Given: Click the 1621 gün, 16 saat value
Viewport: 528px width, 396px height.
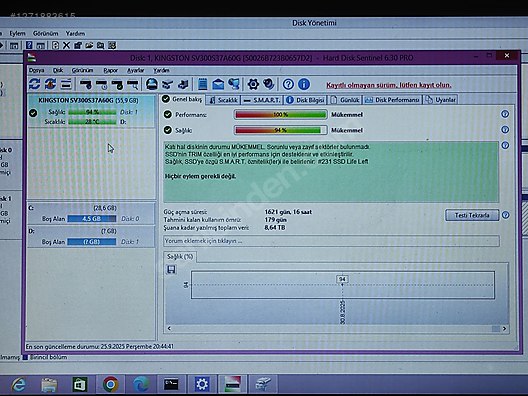Looking at the screenshot, I should (x=288, y=212).
